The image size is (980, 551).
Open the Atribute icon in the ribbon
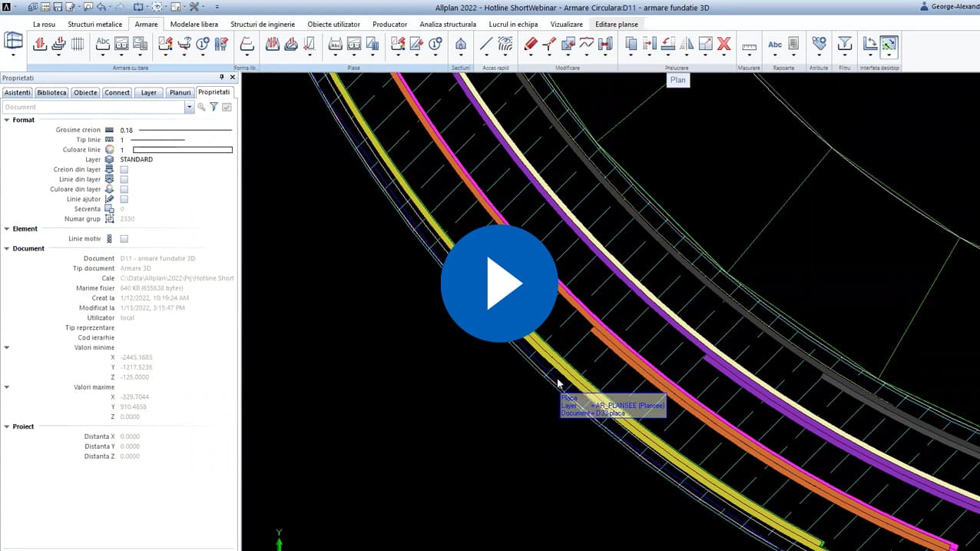click(819, 45)
